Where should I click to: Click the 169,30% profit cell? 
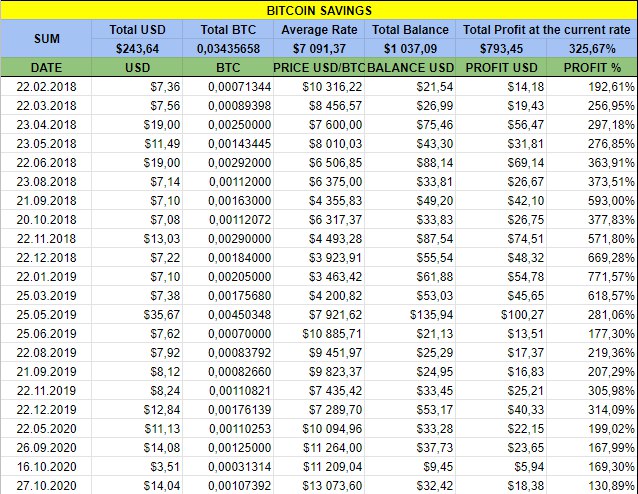coord(592,466)
